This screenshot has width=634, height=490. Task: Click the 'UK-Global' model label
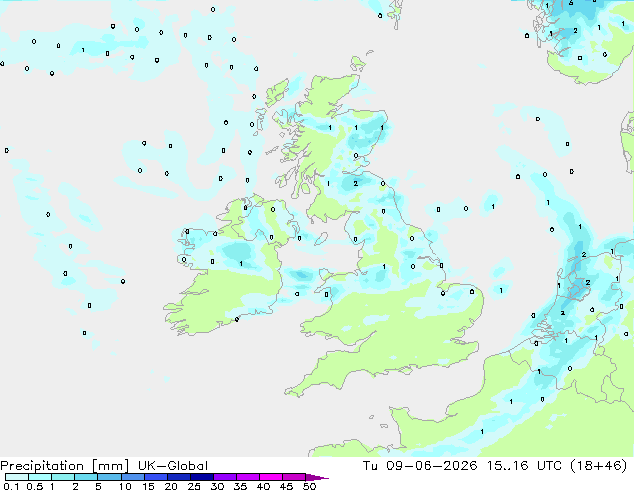(x=173, y=466)
